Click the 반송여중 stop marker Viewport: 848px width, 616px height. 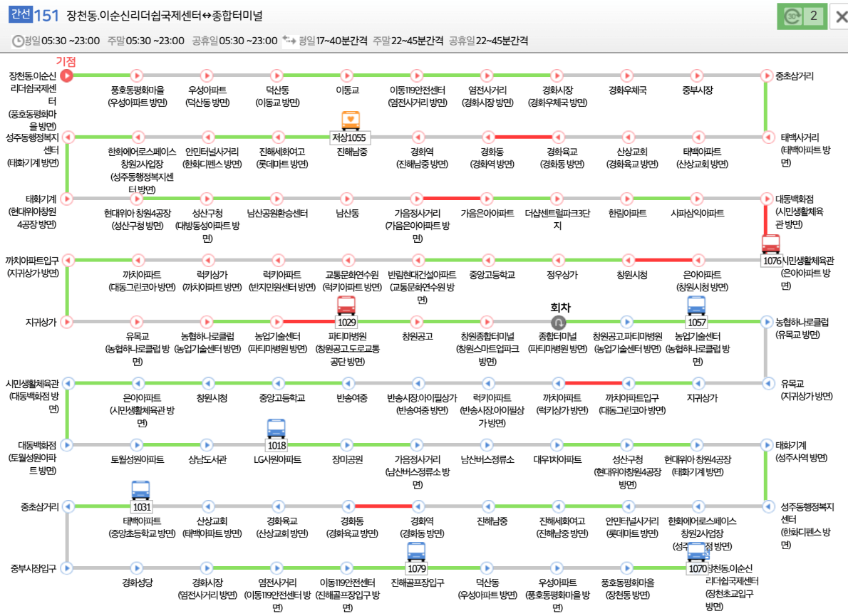348,384
